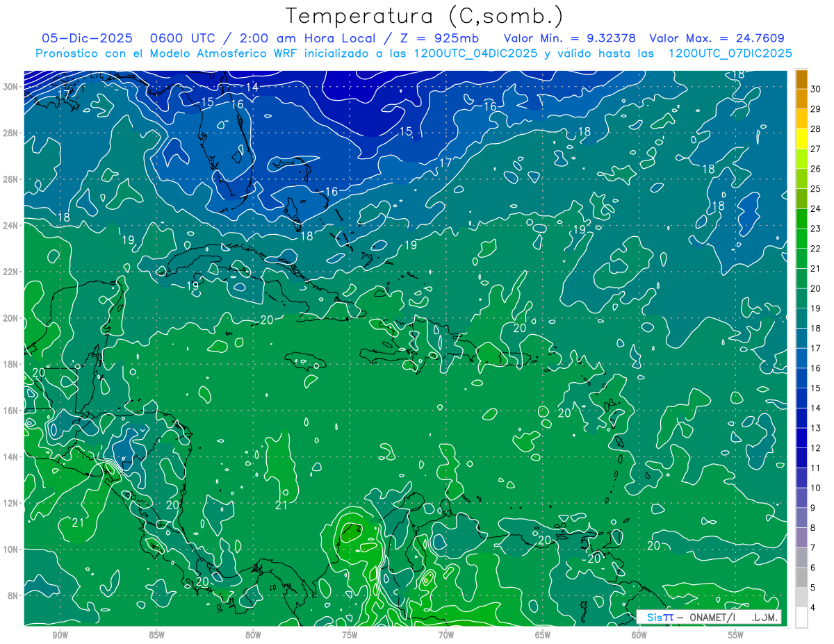Click the colorbar legend value '5'
834x644 pixels.
click(x=813, y=588)
